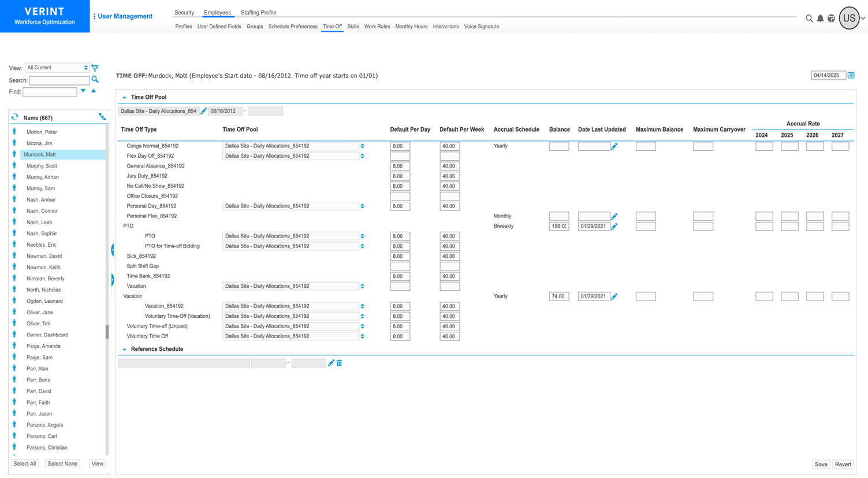Open pool dropdown for Personal Day_854192
868x478 pixels.
point(362,206)
